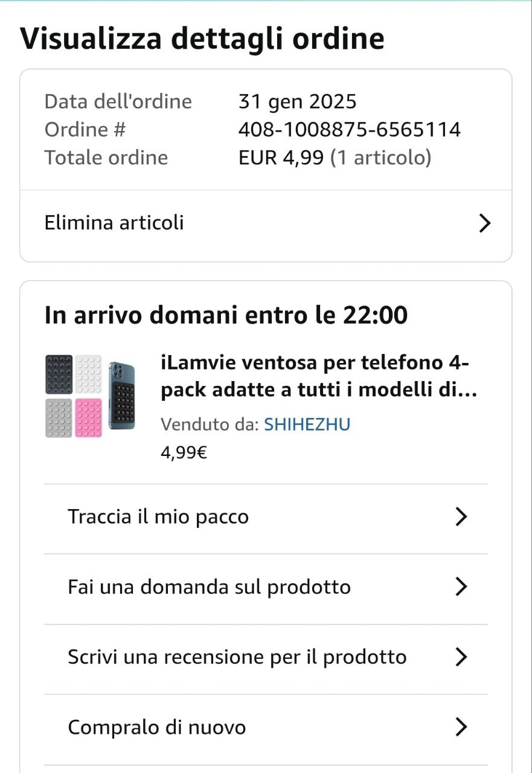This screenshot has width=532, height=773.
Task: Tap the chevron next to Elimina articoli
Action: (x=484, y=223)
